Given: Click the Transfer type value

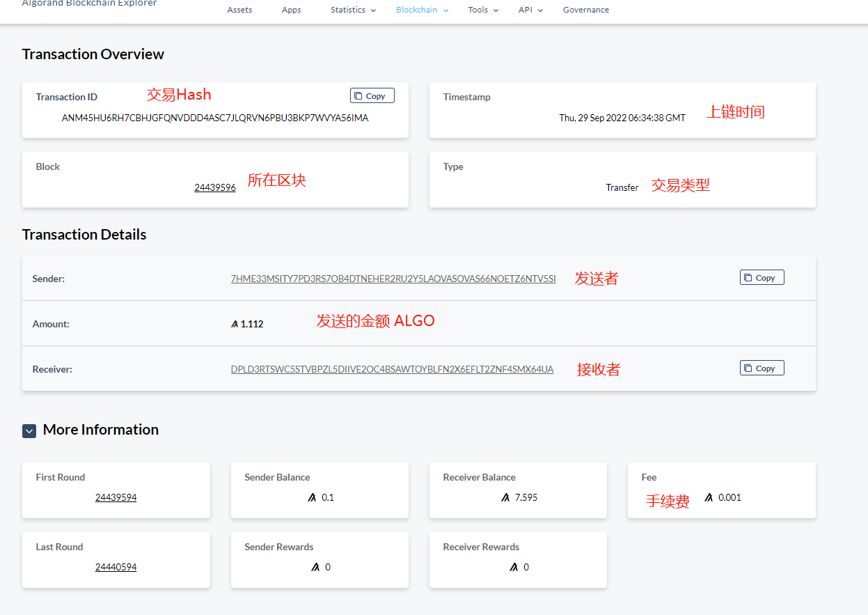Looking at the screenshot, I should point(622,187).
